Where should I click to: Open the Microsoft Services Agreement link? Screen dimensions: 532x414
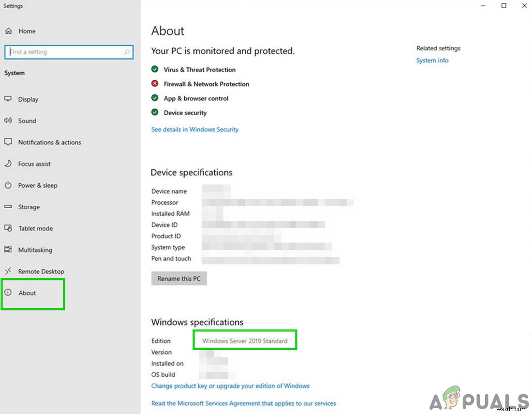pyautogui.click(x=244, y=403)
